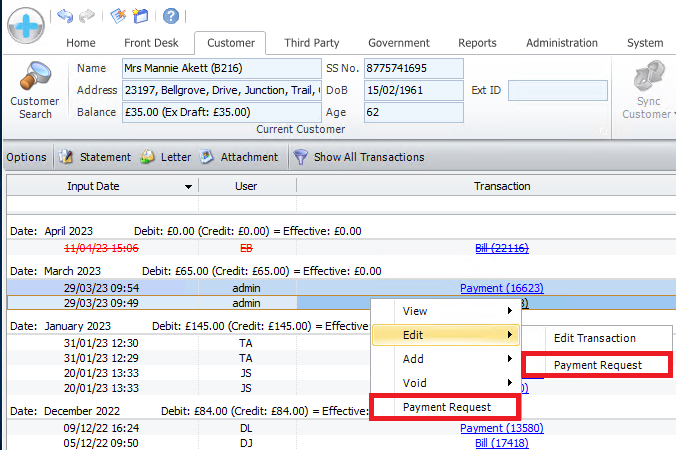Viewport: 676px width, 450px height.
Task: Expand the View submenu in context menu
Action: [445, 311]
